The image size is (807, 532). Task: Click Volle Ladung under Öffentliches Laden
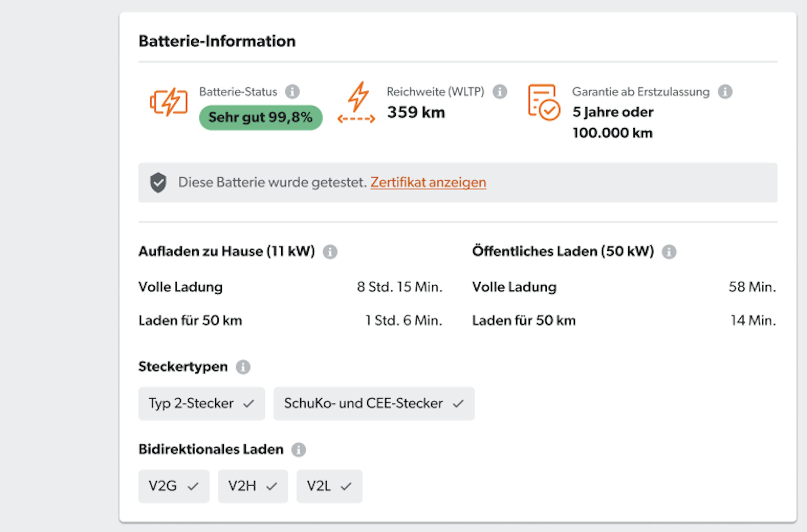point(514,287)
